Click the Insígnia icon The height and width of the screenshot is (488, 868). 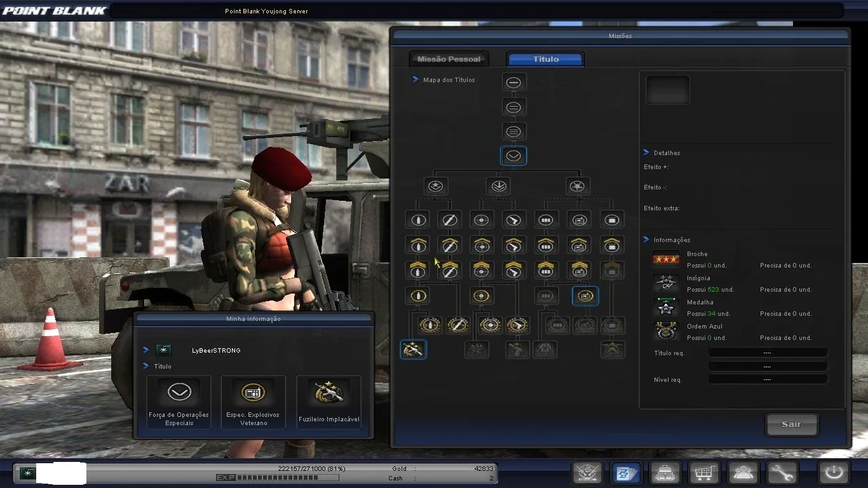pos(666,283)
